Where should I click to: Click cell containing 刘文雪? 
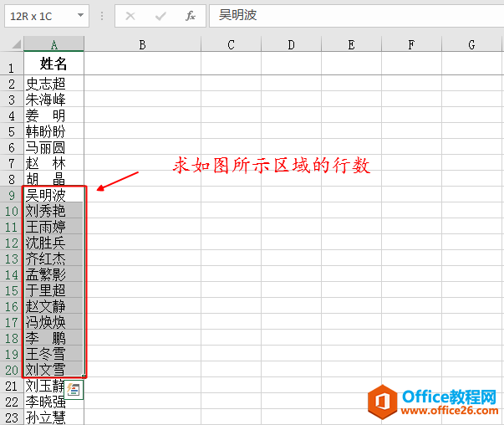click(54, 369)
